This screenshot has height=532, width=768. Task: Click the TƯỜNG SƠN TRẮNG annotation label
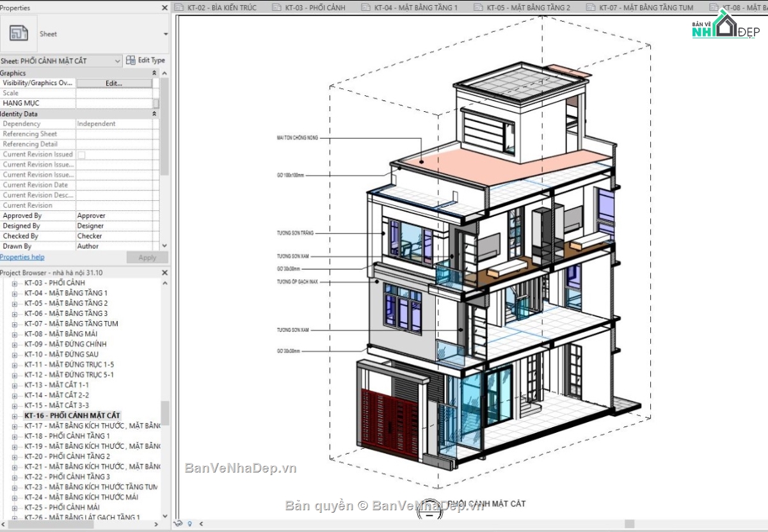tap(295, 233)
